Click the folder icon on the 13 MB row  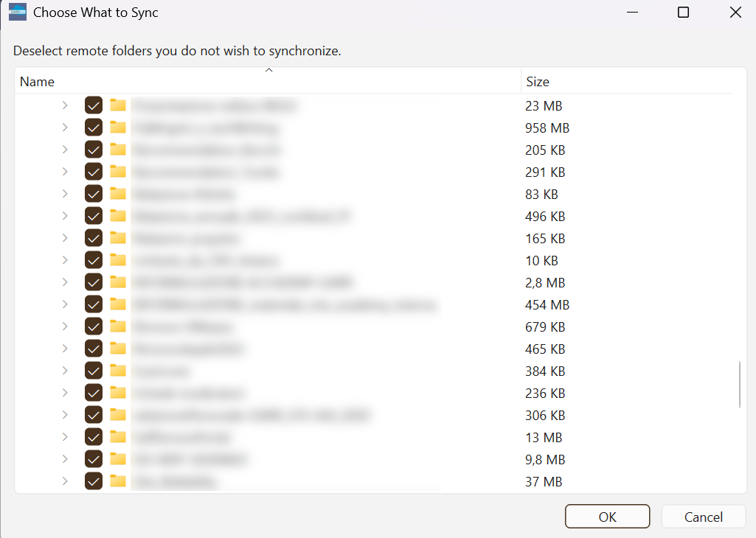tap(117, 436)
